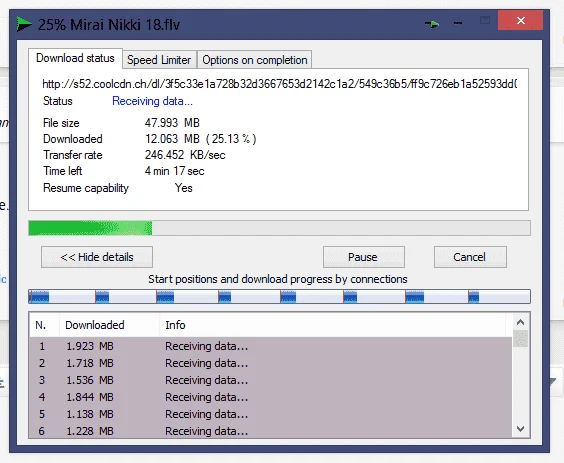The image size is (564, 463).
Task: Click the connections list scrollbar thumb
Action: coord(520,339)
